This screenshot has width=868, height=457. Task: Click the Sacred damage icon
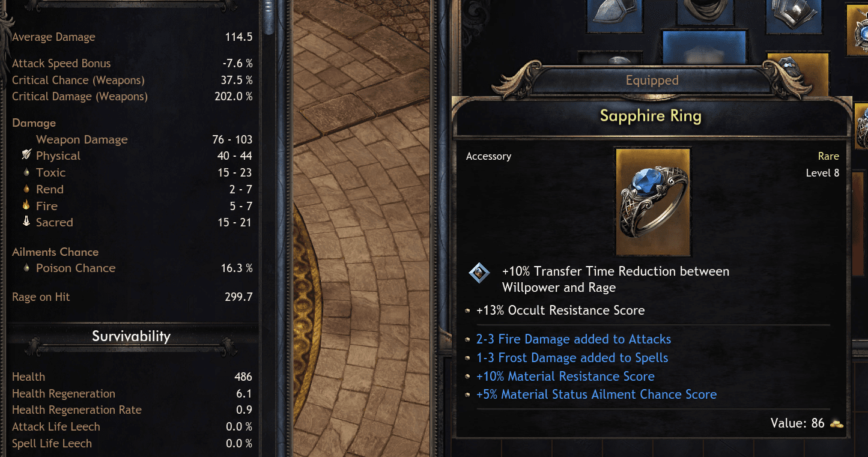click(x=26, y=222)
